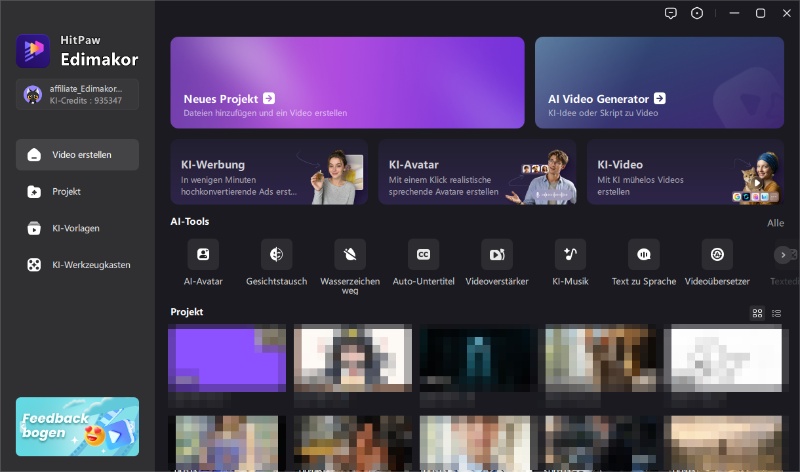Open the KI-Video feature card

(x=685, y=172)
